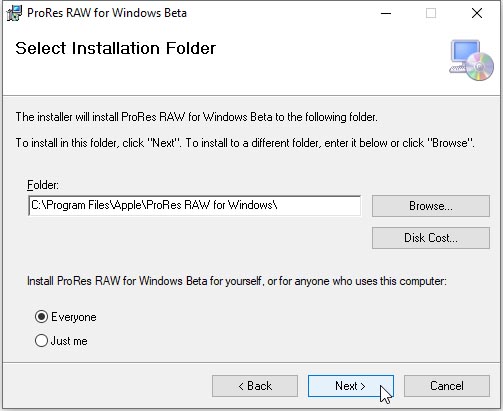Cancel the ProRes RAW installation
The height and width of the screenshot is (411, 503).
point(447,386)
